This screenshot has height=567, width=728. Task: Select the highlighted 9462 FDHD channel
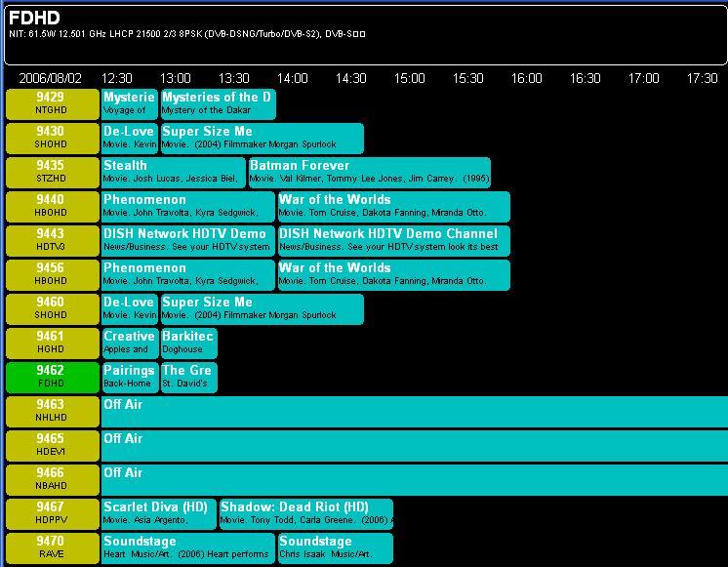[53, 378]
